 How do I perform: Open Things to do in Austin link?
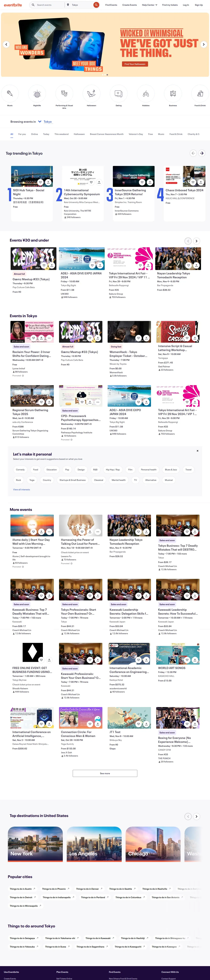[22, 889]
